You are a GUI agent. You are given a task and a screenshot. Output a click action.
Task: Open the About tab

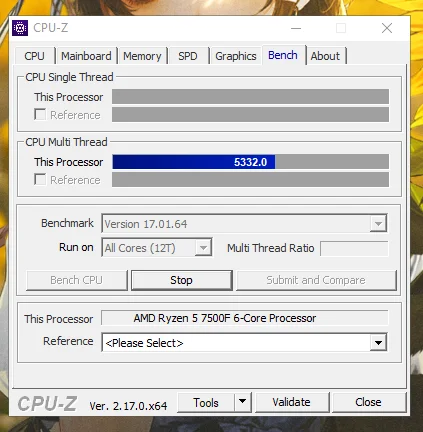coord(326,56)
